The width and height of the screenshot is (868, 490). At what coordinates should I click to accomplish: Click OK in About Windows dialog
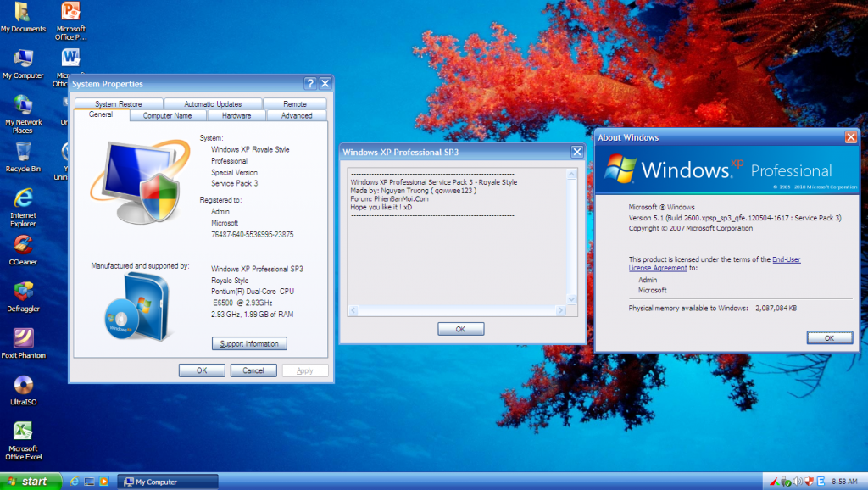pyautogui.click(x=829, y=337)
